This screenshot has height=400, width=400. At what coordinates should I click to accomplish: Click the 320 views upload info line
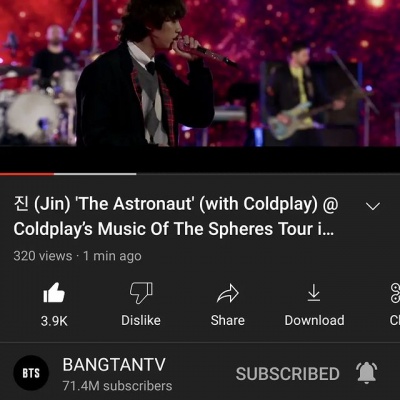click(x=77, y=256)
